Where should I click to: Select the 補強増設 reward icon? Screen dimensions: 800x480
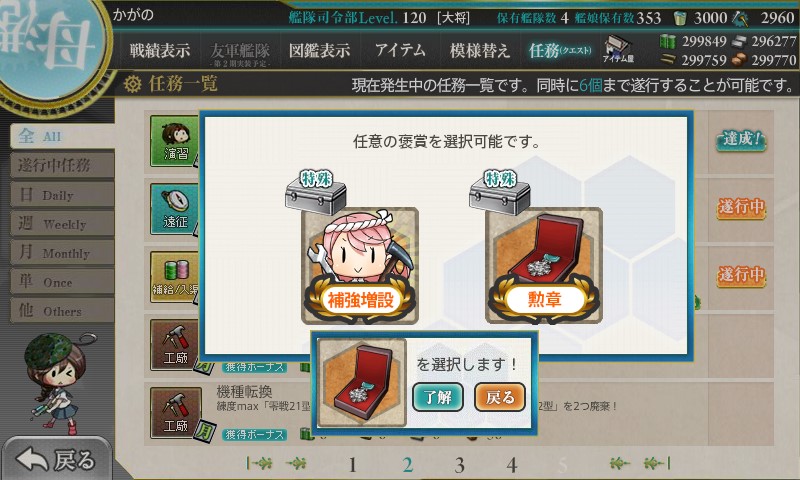pos(360,265)
